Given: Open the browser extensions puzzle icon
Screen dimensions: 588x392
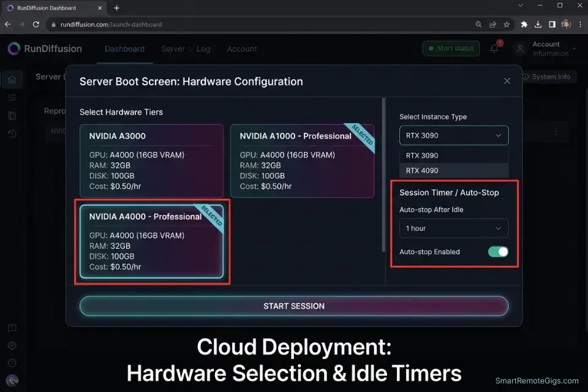Looking at the screenshot, I should point(524,24).
